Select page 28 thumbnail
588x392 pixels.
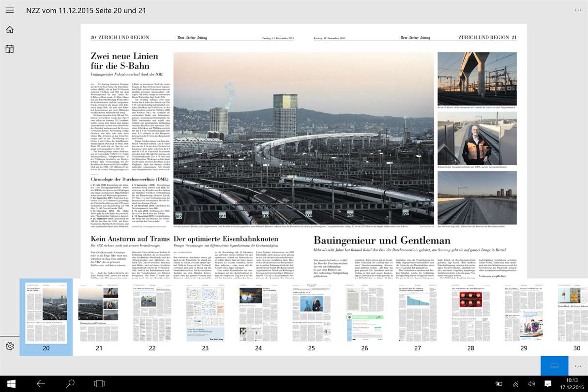click(x=471, y=317)
